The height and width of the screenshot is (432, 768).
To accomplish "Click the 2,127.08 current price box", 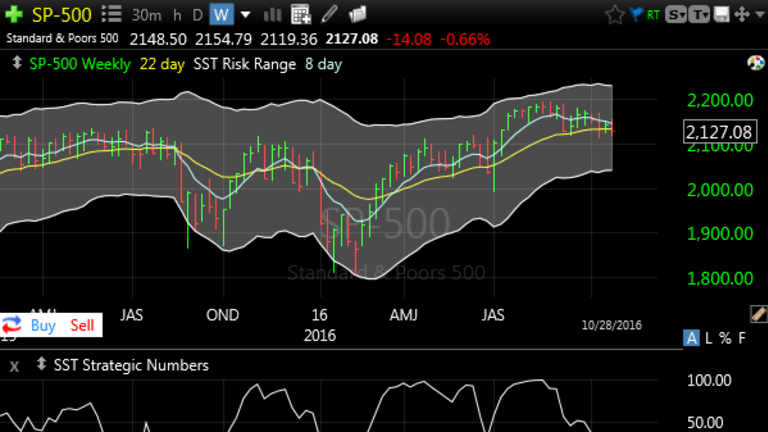I will point(719,132).
